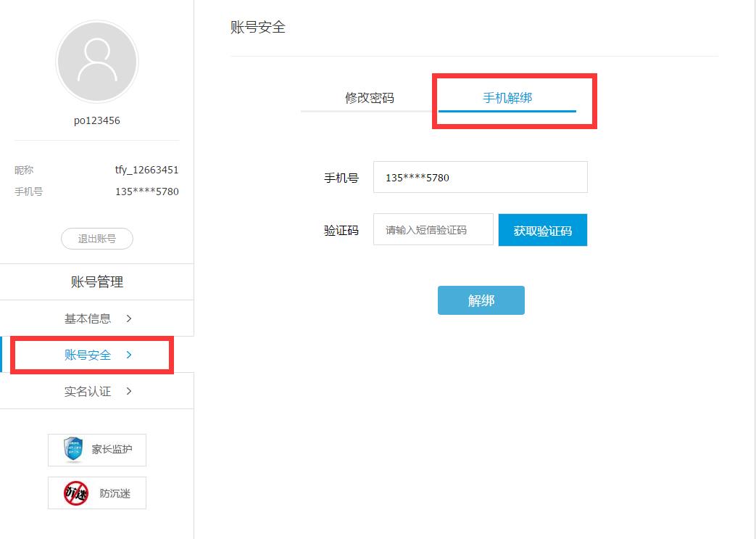
Task: Click the 家长监护 shield icon
Action: pos(72,450)
